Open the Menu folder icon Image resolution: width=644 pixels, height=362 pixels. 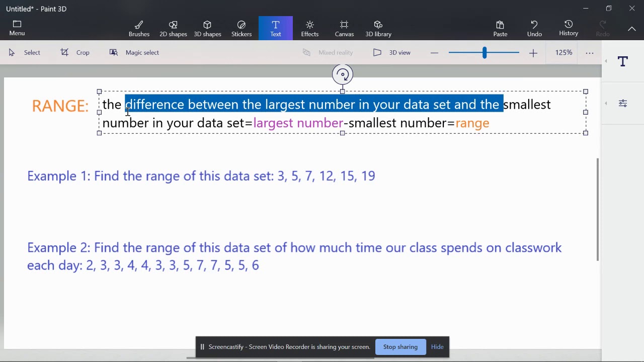click(17, 28)
